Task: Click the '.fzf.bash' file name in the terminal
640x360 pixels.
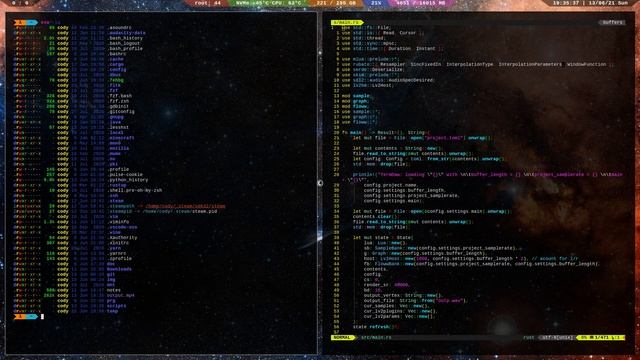Action: click(120, 96)
